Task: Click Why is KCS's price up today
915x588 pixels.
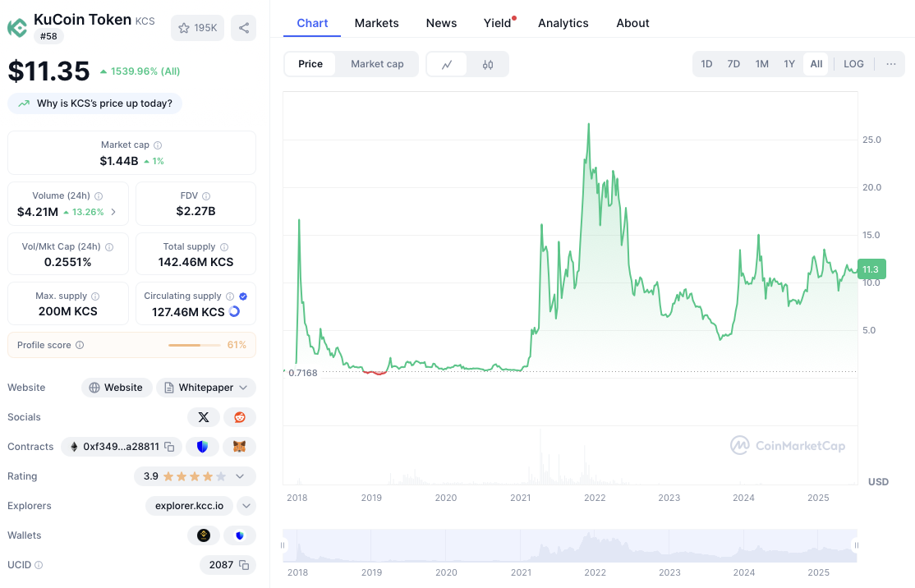Action: 95,103
